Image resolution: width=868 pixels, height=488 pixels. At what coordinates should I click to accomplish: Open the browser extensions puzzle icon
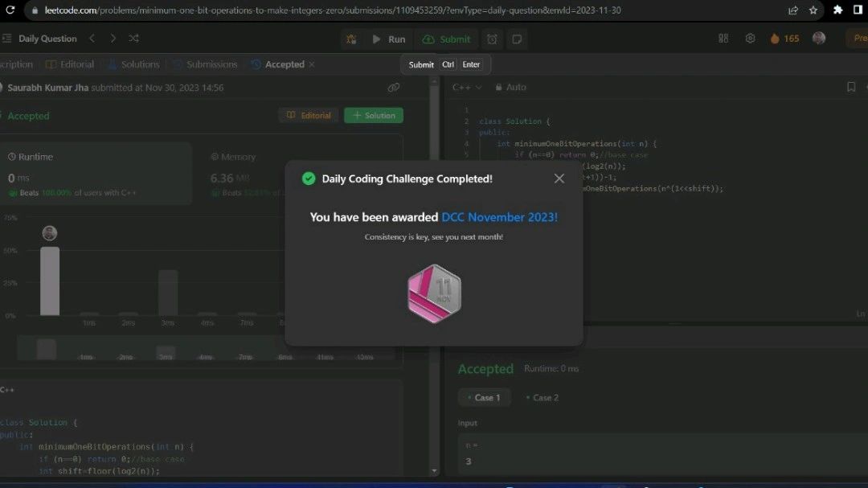pyautogui.click(x=837, y=10)
